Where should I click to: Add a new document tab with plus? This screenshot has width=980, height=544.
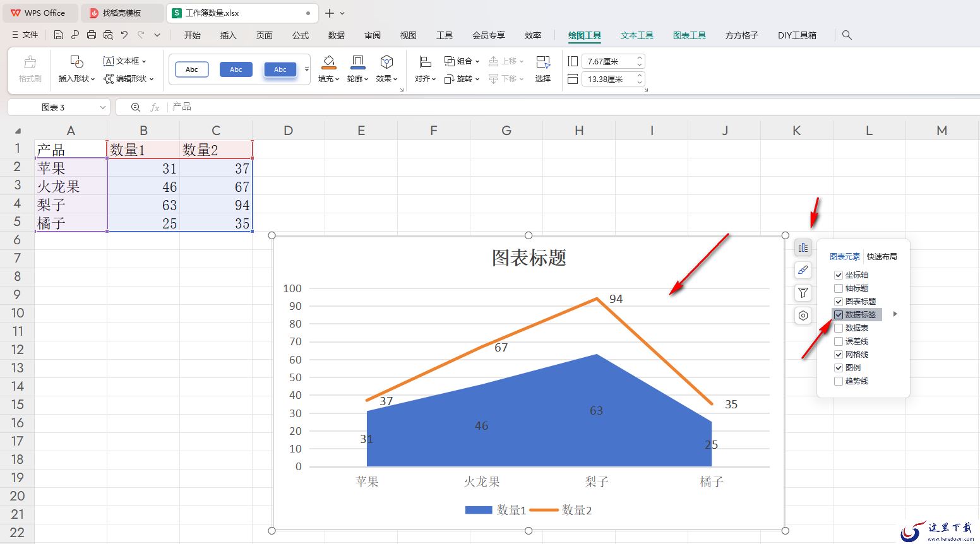pos(330,13)
